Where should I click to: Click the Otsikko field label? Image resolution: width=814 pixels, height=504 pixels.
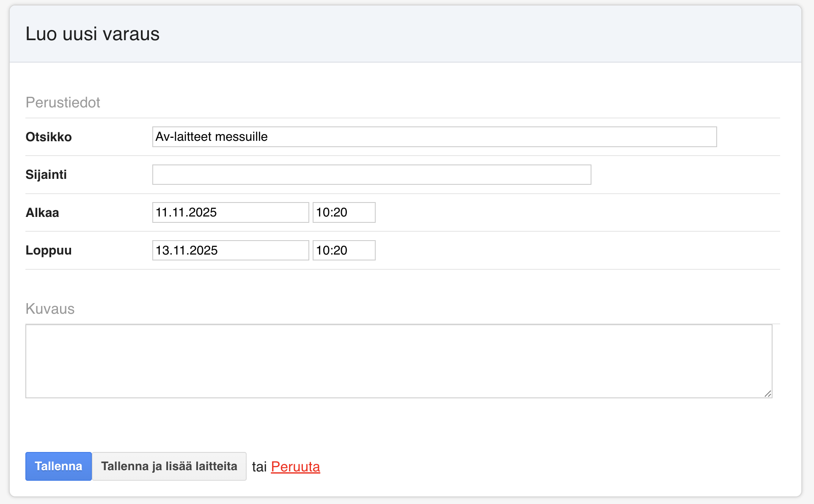click(49, 137)
